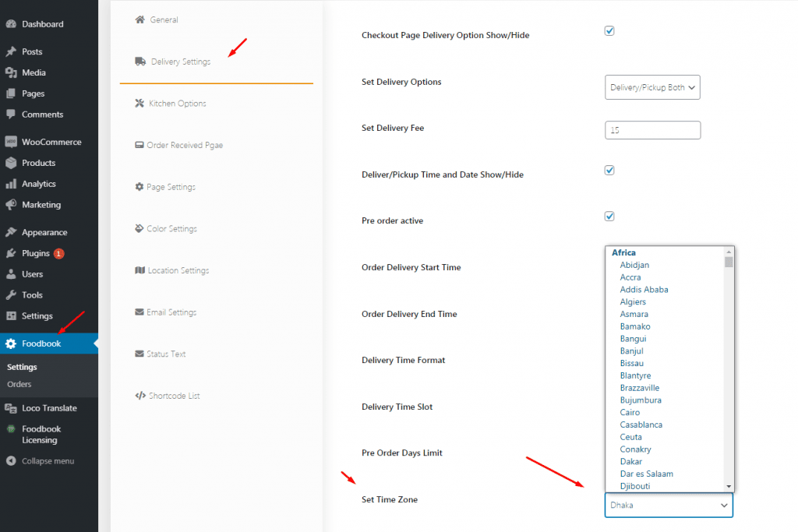Image resolution: width=798 pixels, height=532 pixels.
Task: Toggle Checkout Page Delivery Option checkbox
Action: coord(609,31)
